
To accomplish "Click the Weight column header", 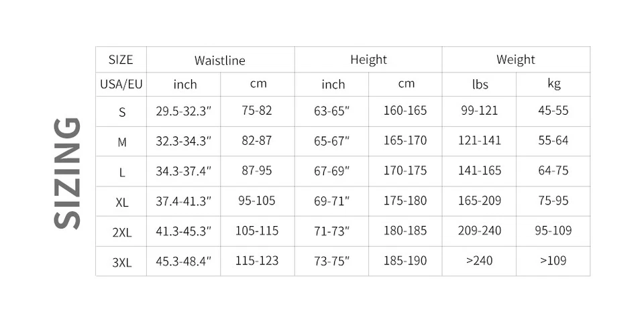I will pos(516,60).
